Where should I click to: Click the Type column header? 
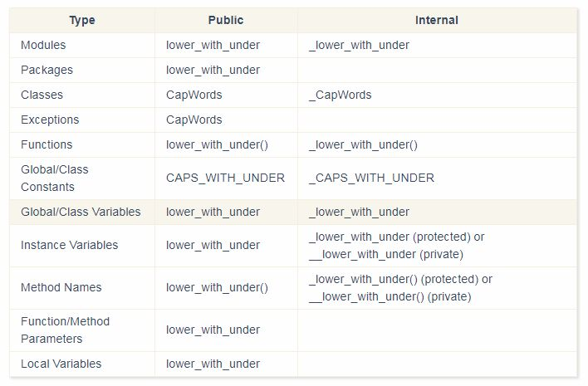(x=81, y=20)
